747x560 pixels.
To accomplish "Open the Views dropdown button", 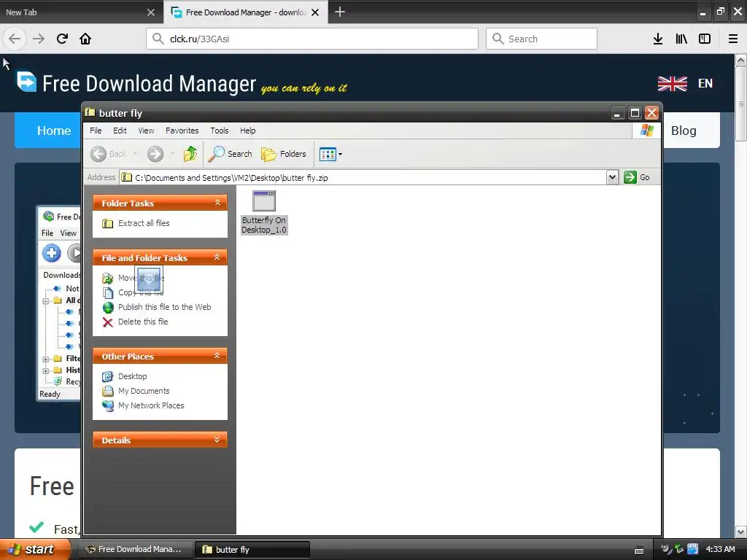I will (x=330, y=154).
